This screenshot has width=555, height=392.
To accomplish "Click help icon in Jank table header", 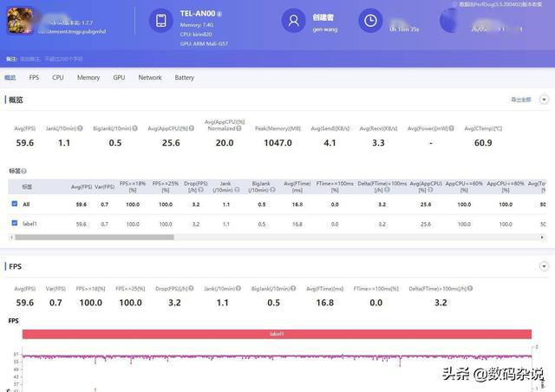I will 237,190.
